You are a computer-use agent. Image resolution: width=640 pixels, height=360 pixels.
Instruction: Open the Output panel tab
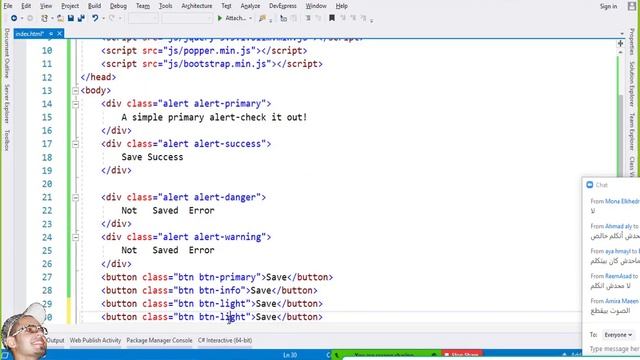(x=56, y=340)
